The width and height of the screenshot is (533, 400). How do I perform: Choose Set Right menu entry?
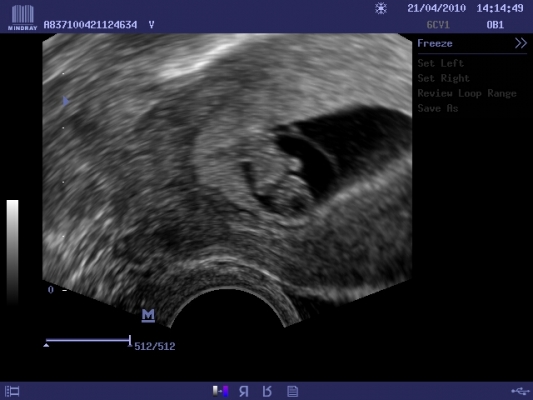click(444, 78)
